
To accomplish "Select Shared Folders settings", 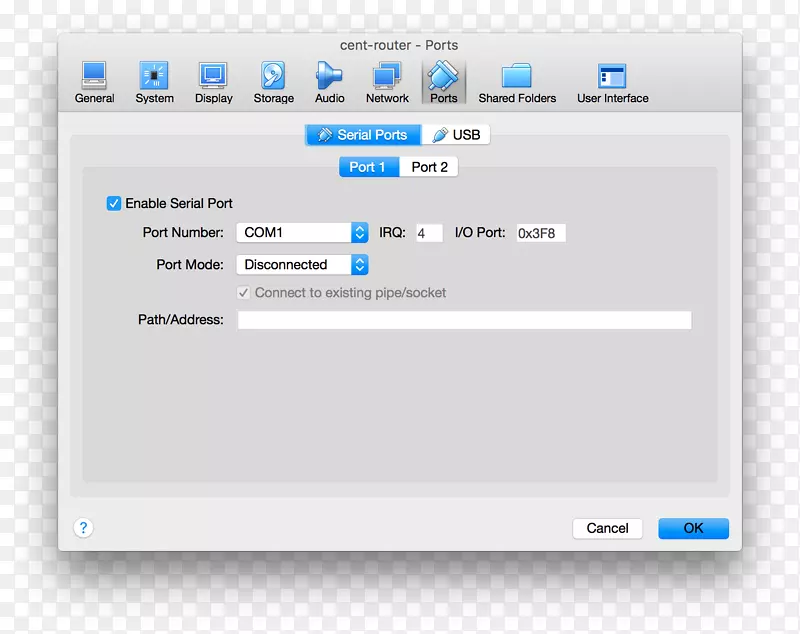I will (x=516, y=83).
